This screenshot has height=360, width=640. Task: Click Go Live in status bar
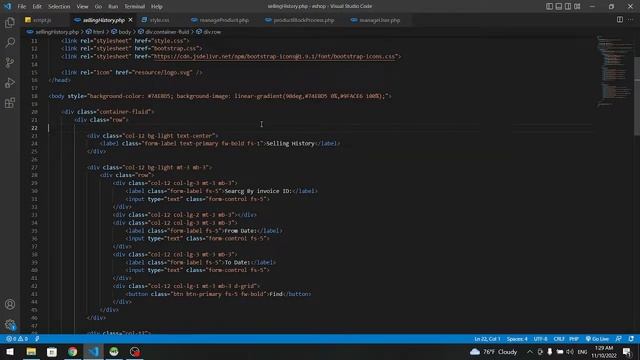pyautogui.click(x=598, y=339)
